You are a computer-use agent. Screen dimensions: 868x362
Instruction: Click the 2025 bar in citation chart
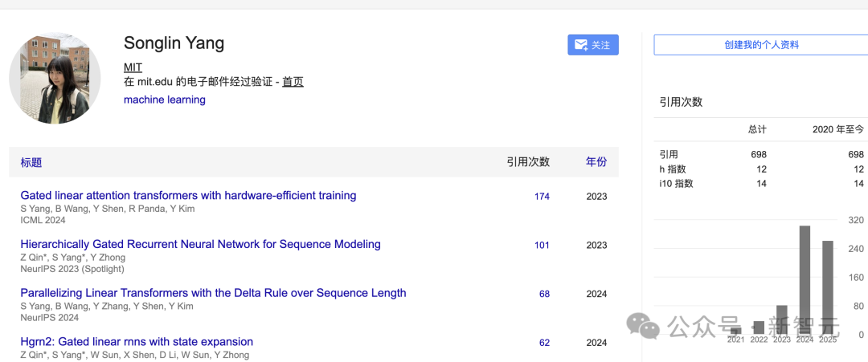828,287
